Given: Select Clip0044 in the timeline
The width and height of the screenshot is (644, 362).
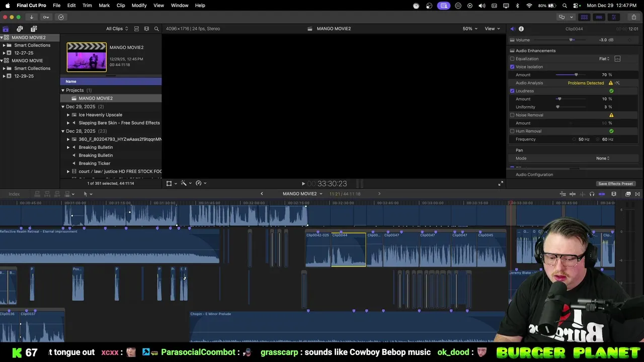Looking at the screenshot, I should [348, 249].
